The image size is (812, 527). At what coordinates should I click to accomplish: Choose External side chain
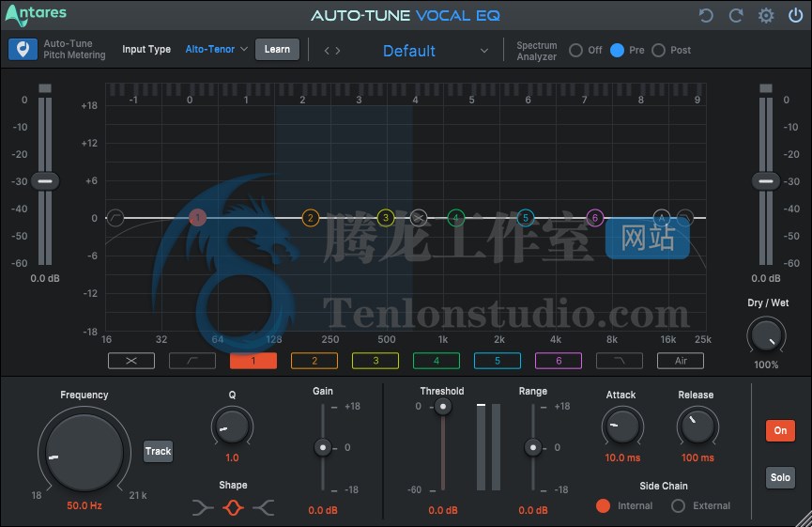pyautogui.click(x=678, y=505)
